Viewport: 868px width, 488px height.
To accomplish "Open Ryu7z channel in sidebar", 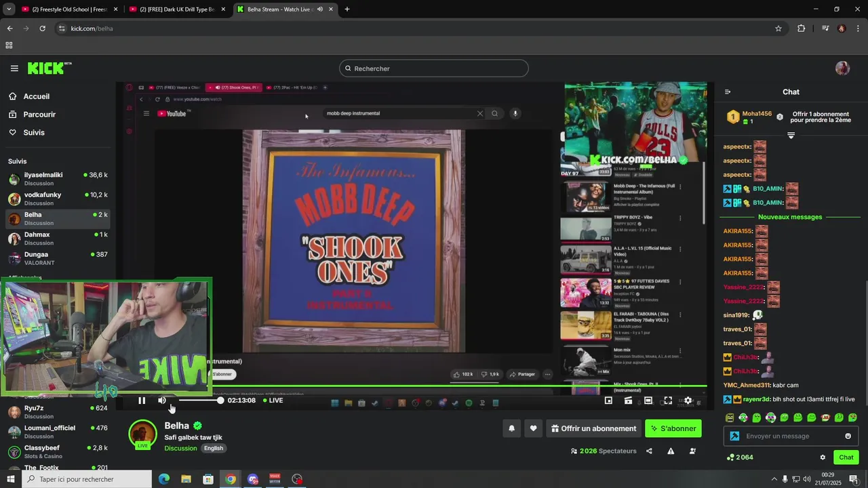I will coord(58,412).
